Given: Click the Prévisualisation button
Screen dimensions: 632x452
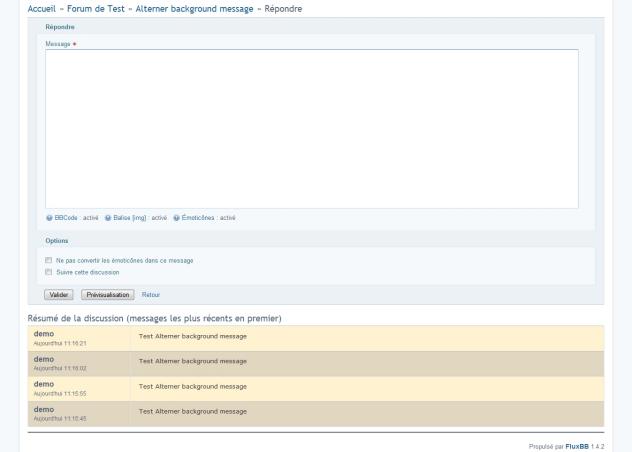Looking at the screenshot, I should pyautogui.click(x=108, y=295).
